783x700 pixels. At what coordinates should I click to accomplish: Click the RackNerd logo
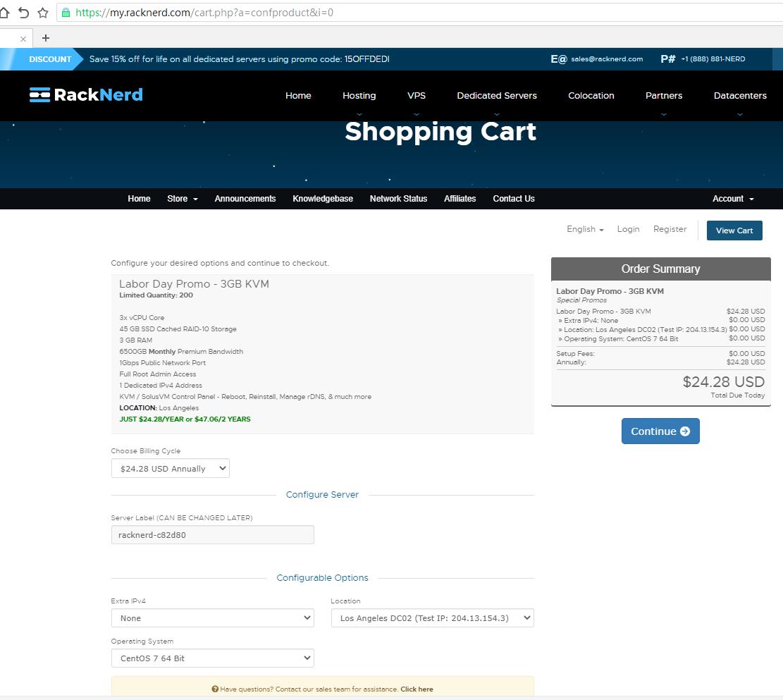tap(86, 95)
